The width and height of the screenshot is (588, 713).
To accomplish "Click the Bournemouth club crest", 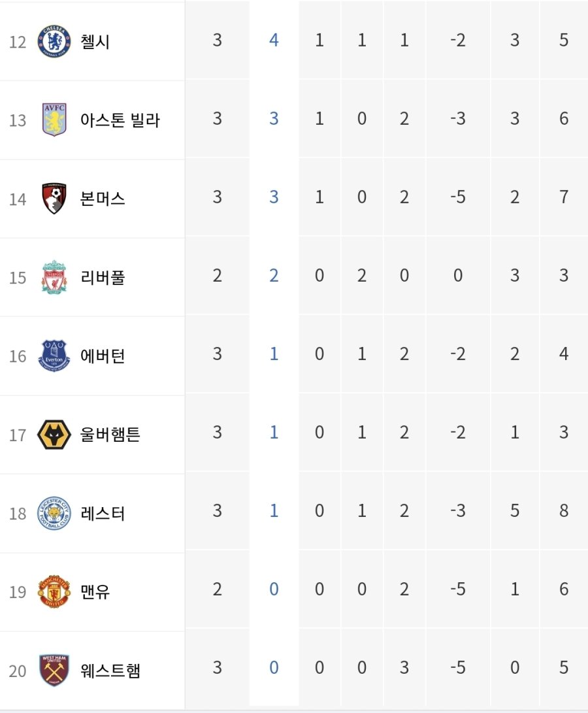I will (54, 198).
